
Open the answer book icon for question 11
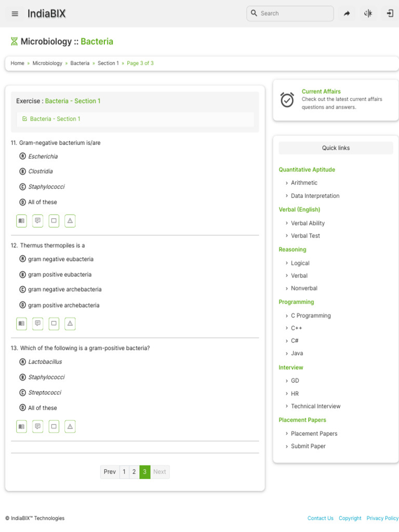pos(21,221)
